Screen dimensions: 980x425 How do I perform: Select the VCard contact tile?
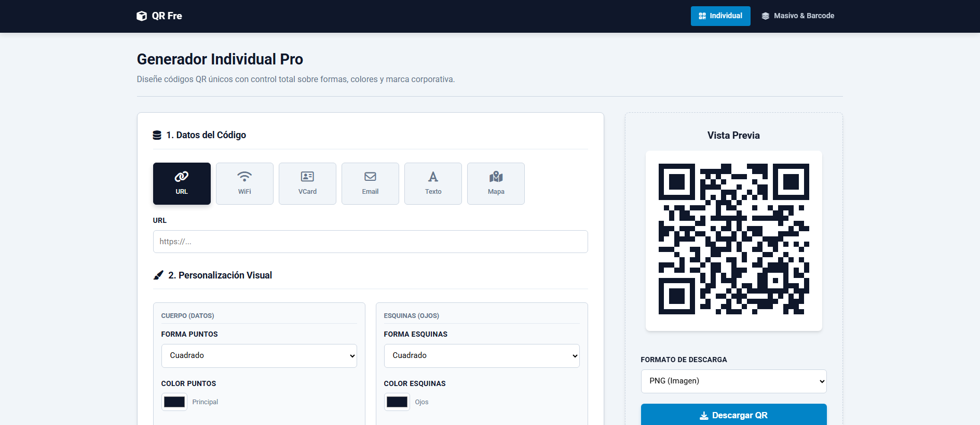[x=307, y=183]
